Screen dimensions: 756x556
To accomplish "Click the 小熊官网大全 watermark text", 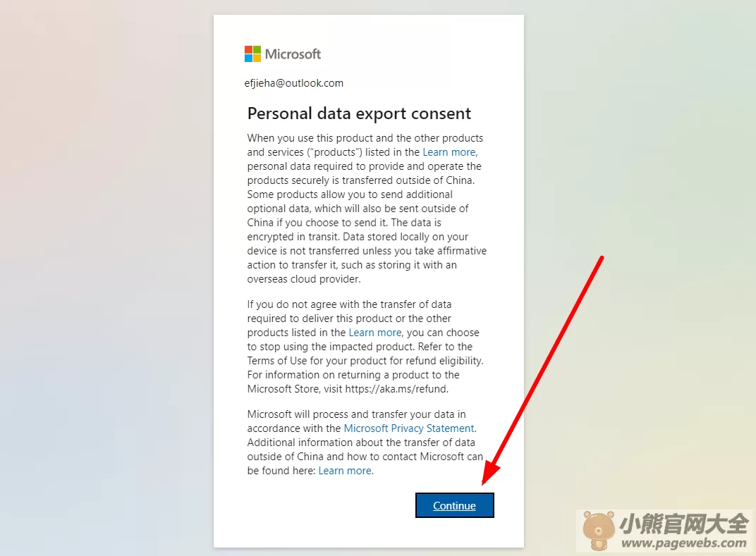I will (683, 524).
